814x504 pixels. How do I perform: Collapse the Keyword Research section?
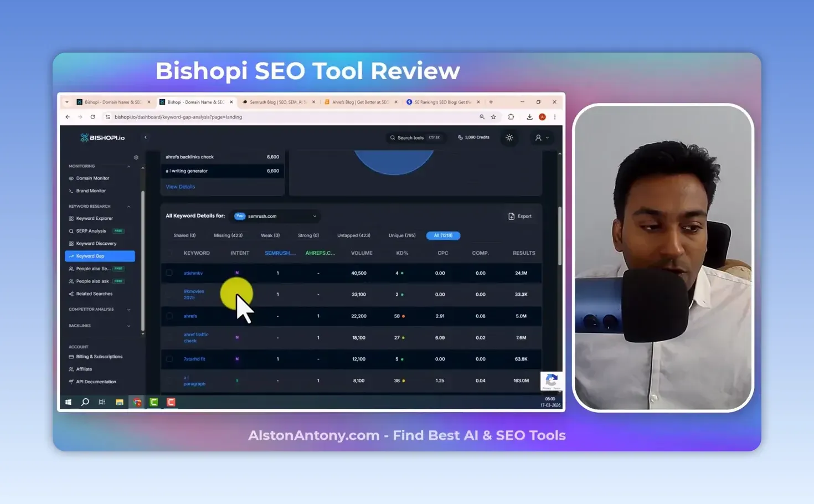point(128,207)
